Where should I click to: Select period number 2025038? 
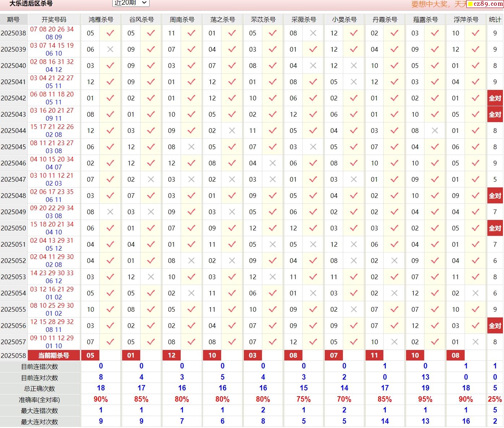click(x=13, y=33)
